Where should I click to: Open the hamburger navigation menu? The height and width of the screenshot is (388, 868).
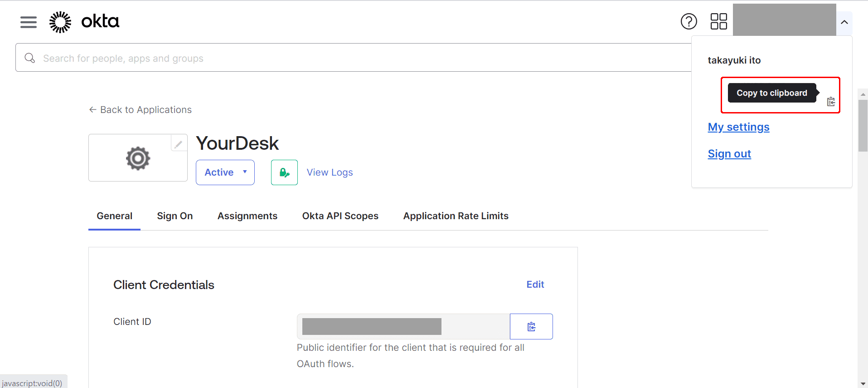point(29,22)
